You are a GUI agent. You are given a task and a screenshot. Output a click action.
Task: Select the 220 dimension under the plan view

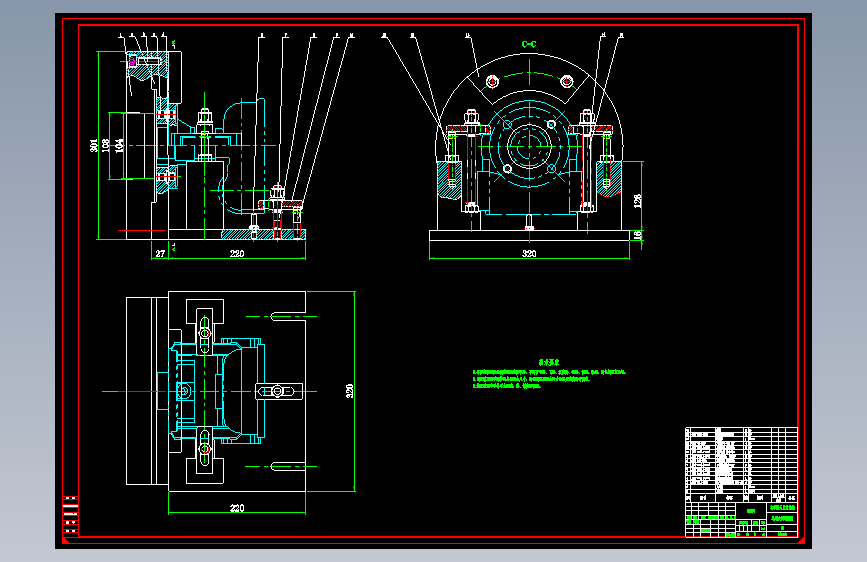point(237,508)
